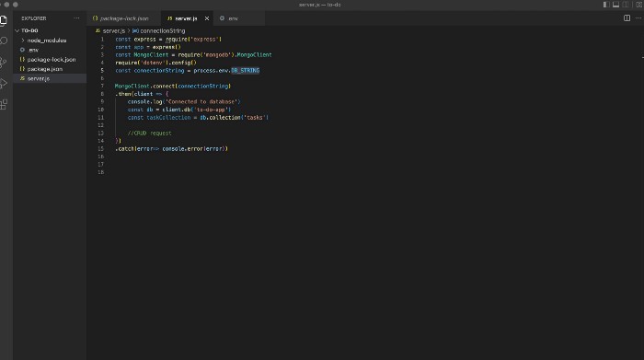Open package-lock.json in explorer
Screen dimensions: 644x360
(x=52, y=60)
